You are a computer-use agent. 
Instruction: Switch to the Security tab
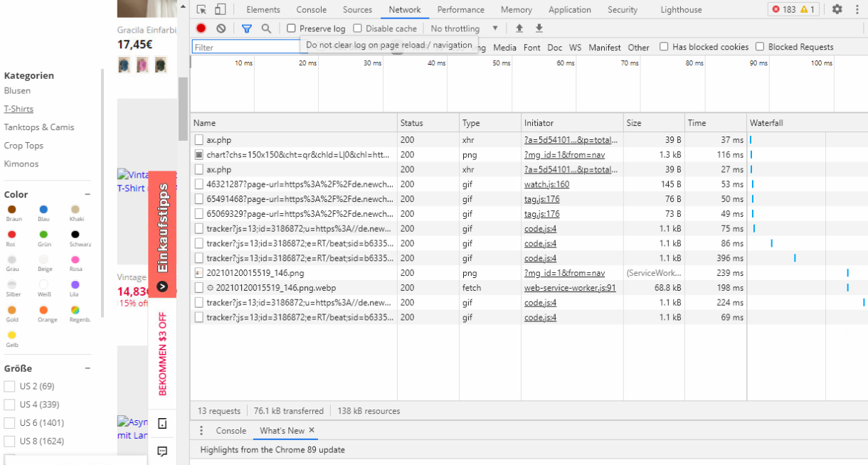point(623,10)
